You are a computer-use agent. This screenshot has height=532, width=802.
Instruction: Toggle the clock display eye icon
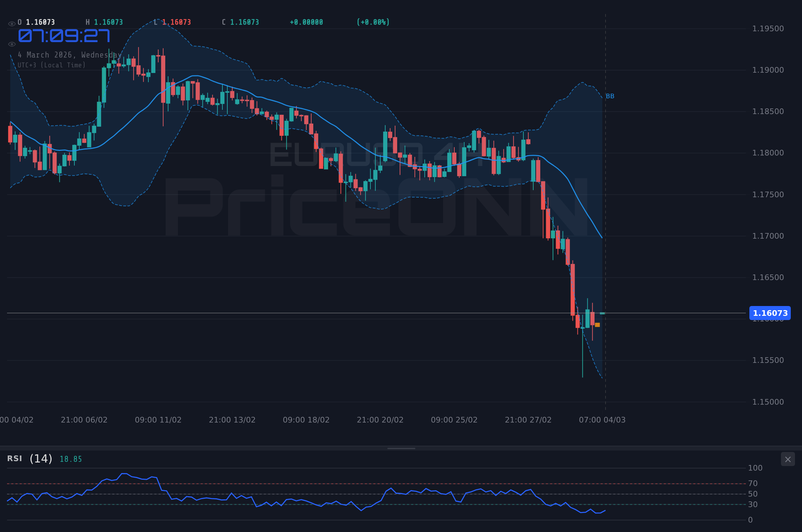tap(12, 44)
